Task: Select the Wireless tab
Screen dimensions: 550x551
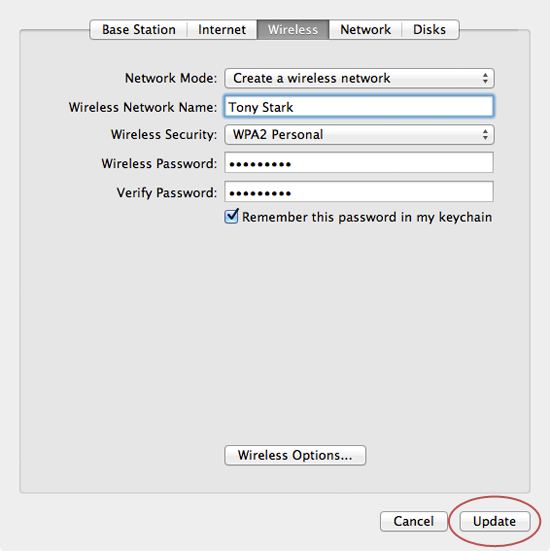Action: click(x=293, y=30)
